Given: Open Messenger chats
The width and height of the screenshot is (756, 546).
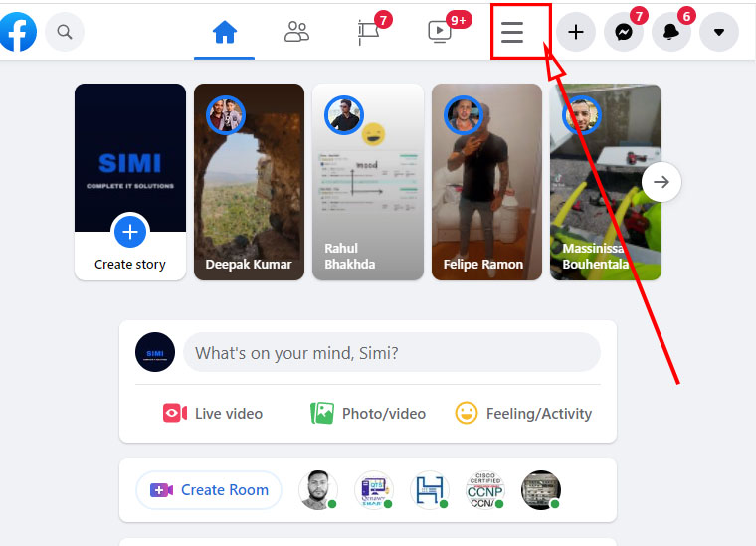Looking at the screenshot, I should [624, 32].
